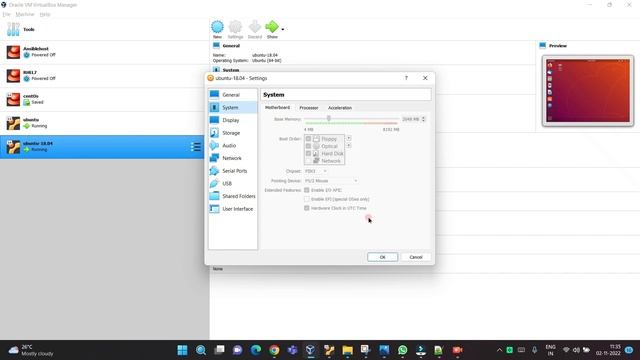Move boot item up with the arrow button

(349, 138)
